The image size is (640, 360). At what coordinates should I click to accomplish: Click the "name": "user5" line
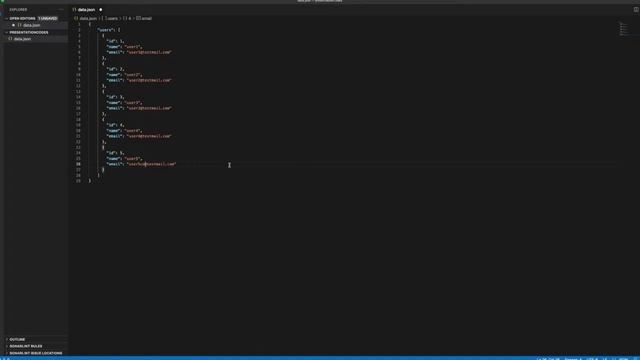tap(124, 158)
